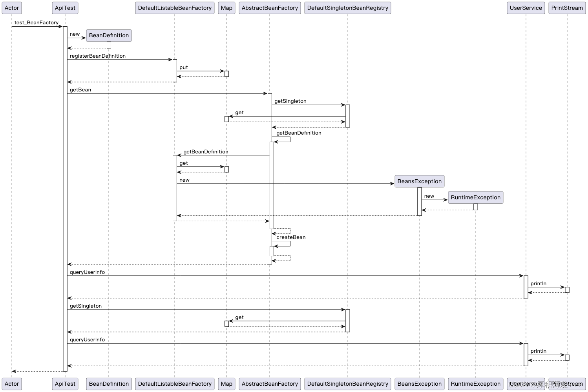
Task: Select the 'new' label pointing to BeanDefinition
Action: point(75,34)
